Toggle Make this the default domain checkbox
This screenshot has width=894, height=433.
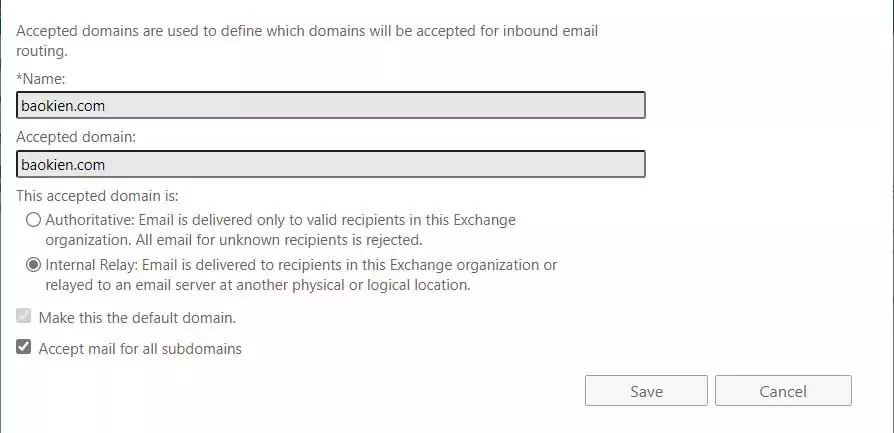pyautogui.click(x=23, y=316)
